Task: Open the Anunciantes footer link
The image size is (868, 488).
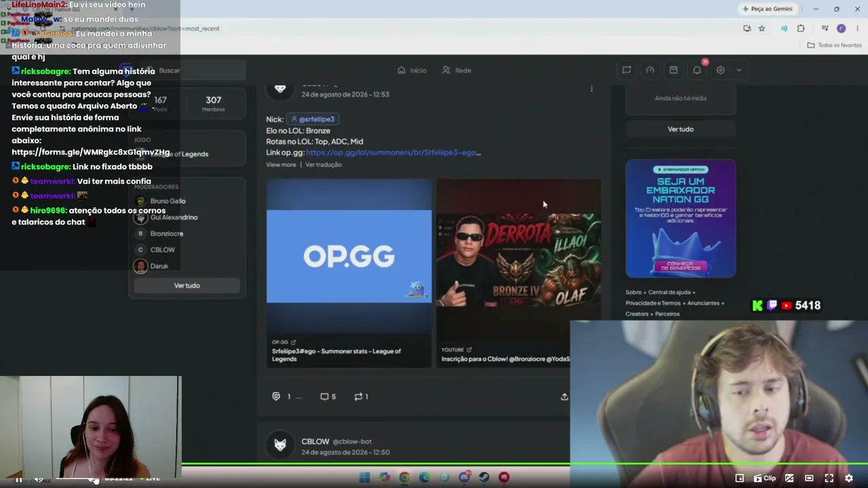Action: pyautogui.click(x=703, y=304)
